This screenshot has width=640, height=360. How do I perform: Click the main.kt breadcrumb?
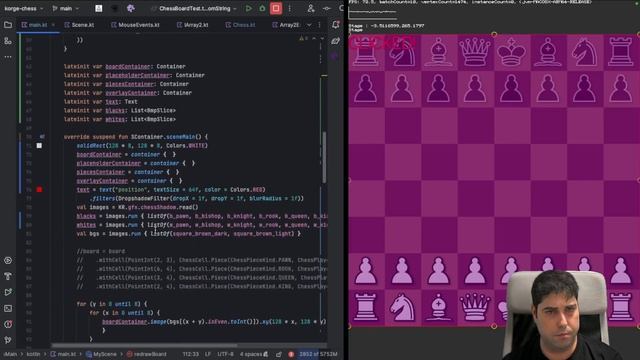63,354
